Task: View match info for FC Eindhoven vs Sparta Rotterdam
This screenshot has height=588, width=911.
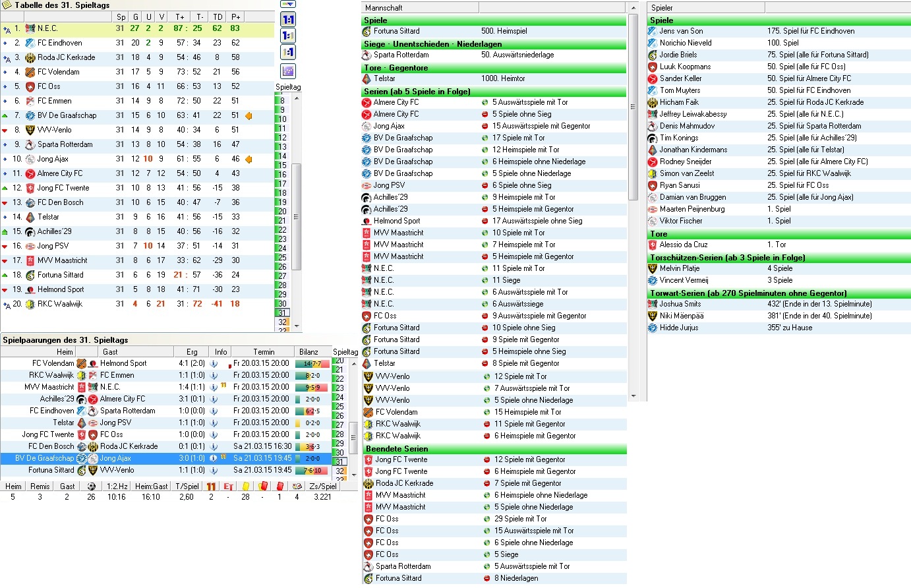Action: 214,411
